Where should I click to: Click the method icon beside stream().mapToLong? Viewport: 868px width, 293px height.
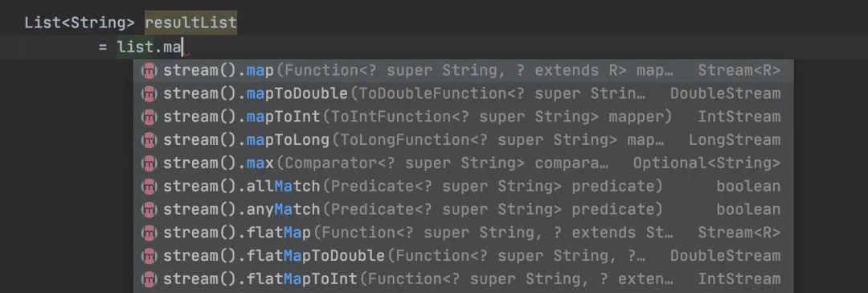tap(149, 140)
